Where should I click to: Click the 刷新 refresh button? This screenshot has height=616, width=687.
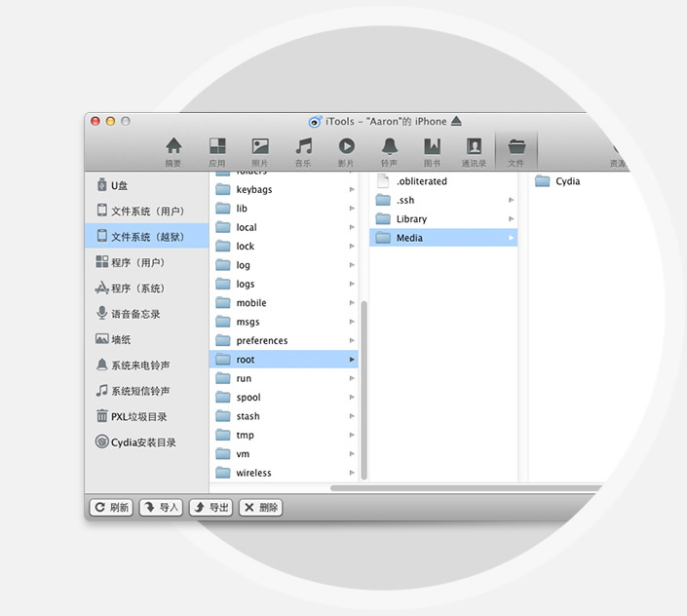pyautogui.click(x=111, y=508)
